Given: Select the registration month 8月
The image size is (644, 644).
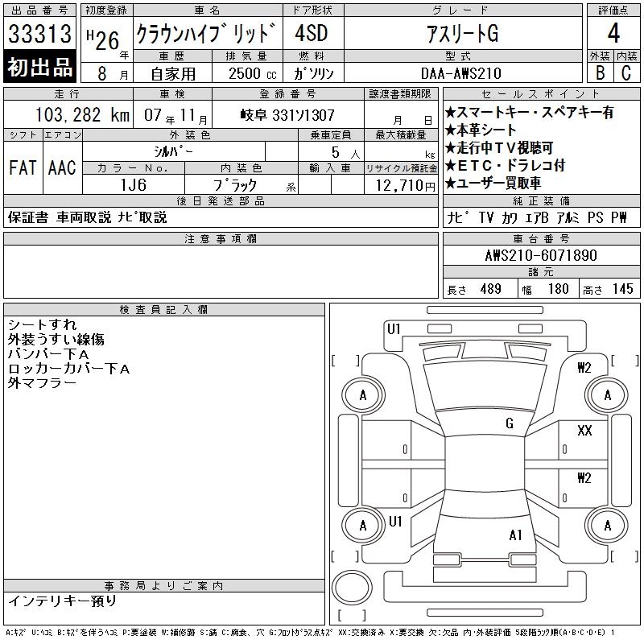Looking at the screenshot, I should (113, 73).
